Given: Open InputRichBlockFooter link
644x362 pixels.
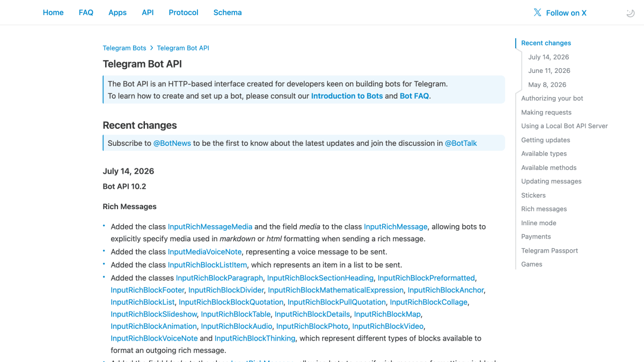Looking at the screenshot, I should click(x=148, y=290).
